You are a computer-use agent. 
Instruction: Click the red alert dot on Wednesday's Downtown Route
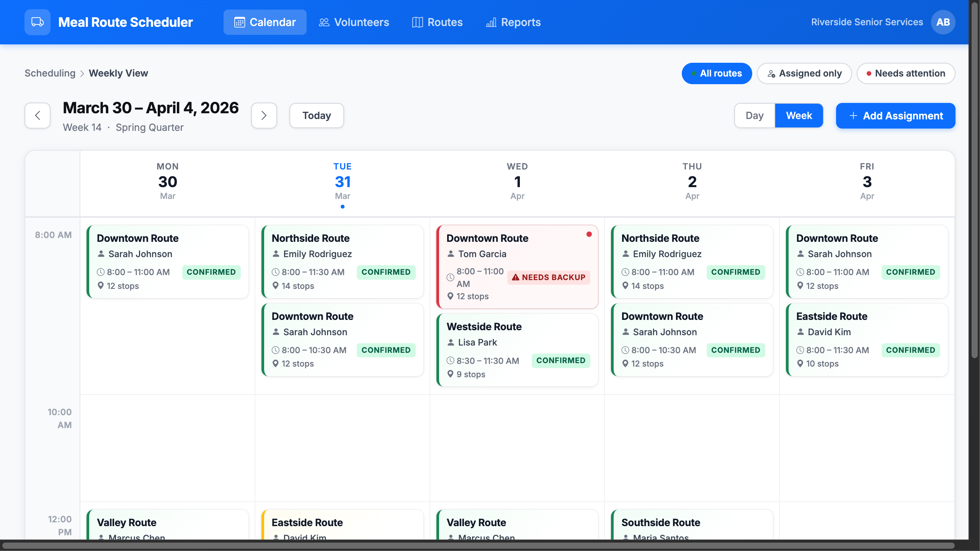[589, 234]
